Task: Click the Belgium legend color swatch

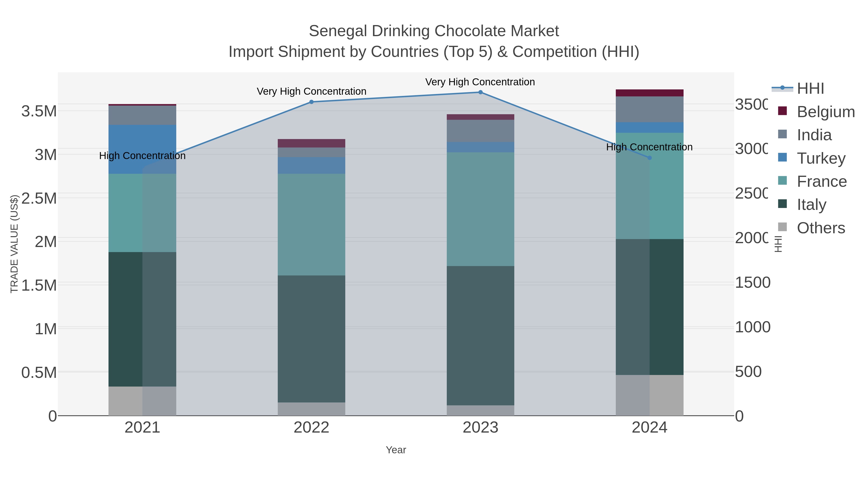Action: click(782, 111)
